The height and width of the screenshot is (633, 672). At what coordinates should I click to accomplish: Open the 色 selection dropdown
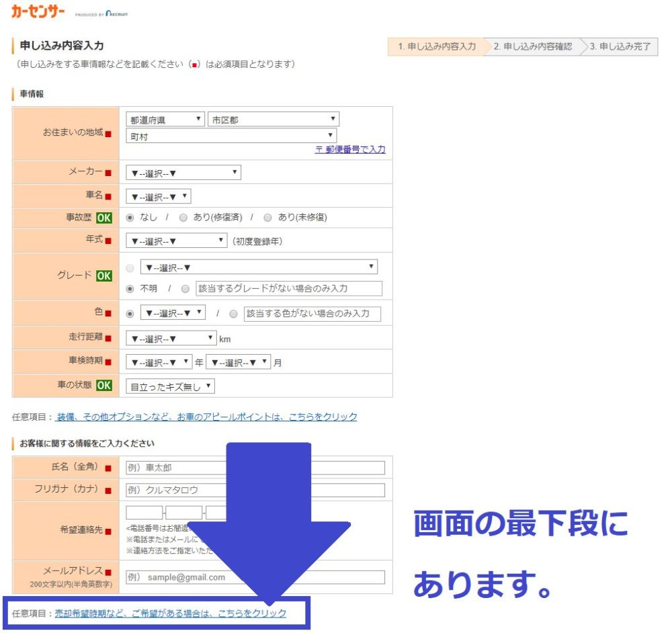pyautogui.click(x=173, y=313)
